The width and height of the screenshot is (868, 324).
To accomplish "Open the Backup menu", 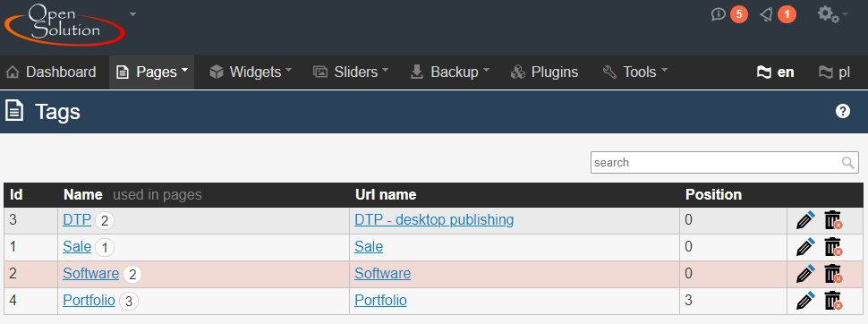I will tap(449, 72).
